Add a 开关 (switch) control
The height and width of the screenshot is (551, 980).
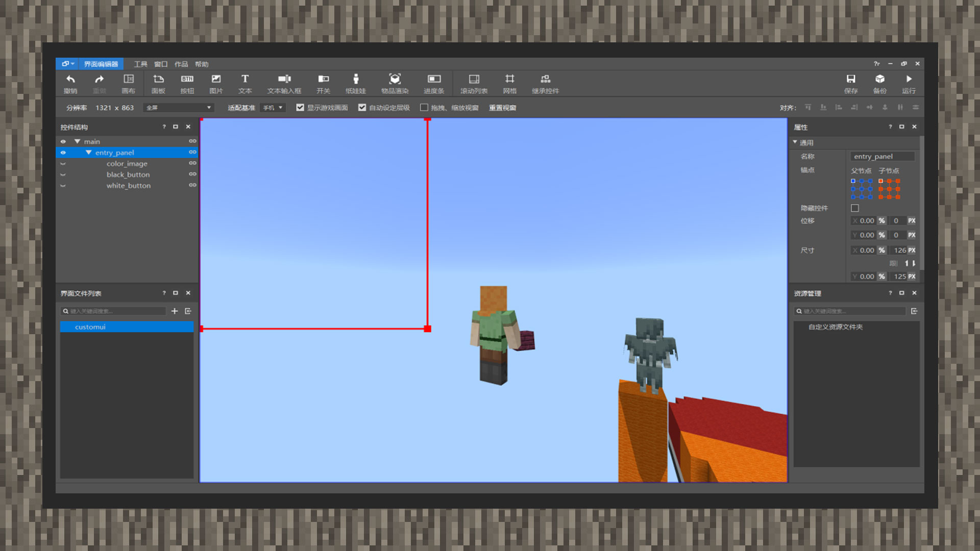pyautogui.click(x=323, y=84)
